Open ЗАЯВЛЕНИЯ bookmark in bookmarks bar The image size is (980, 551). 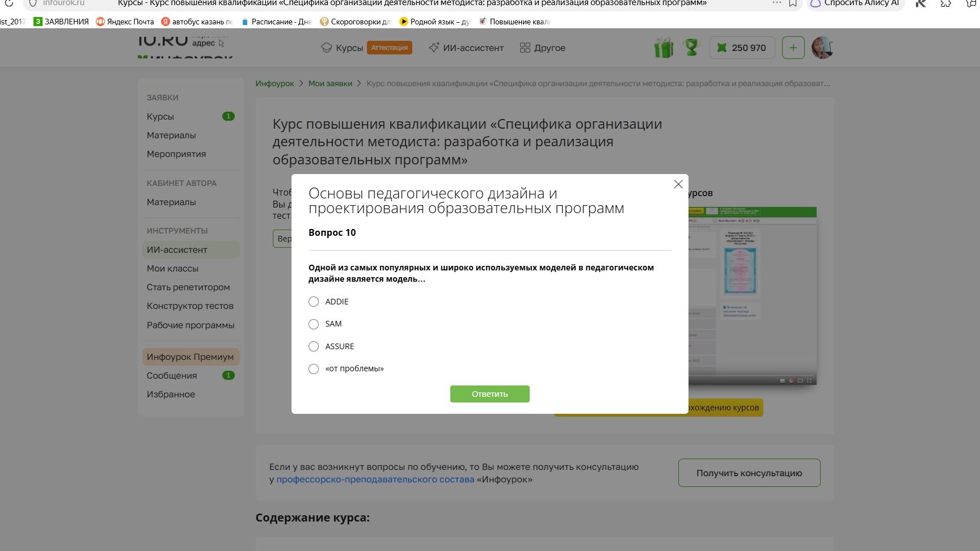pyautogui.click(x=61, y=22)
